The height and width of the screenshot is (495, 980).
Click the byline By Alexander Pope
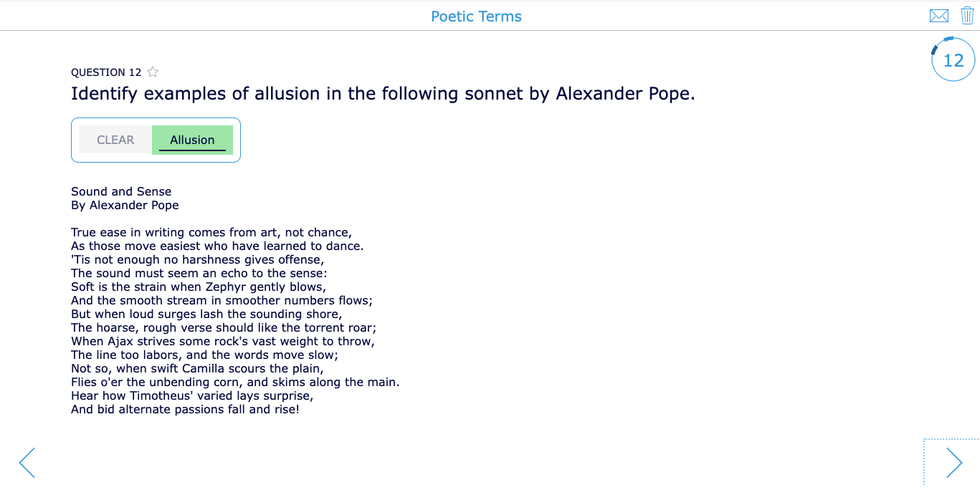point(125,205)
